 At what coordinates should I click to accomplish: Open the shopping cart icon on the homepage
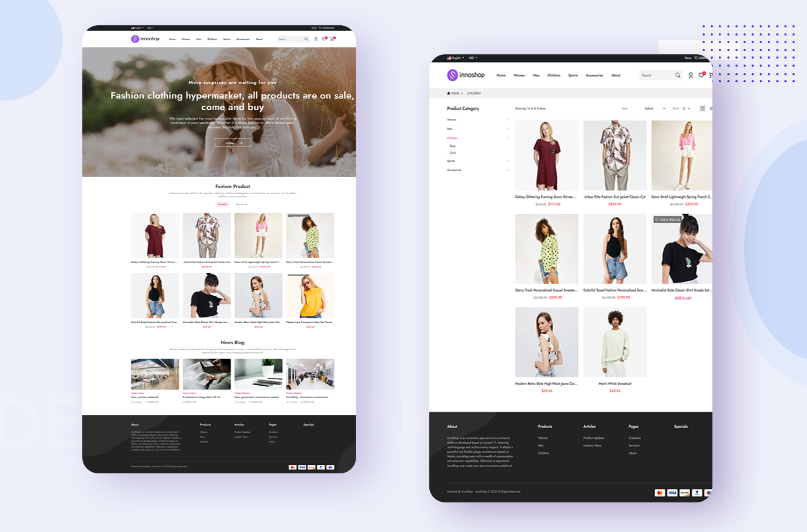coord(332,39)
